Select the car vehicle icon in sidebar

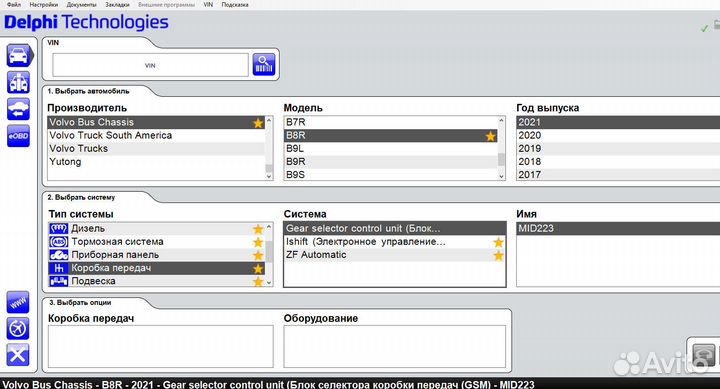tap(18, 56)
